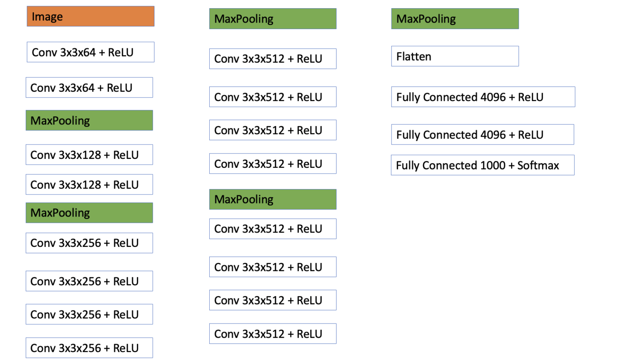Click Fully Connected 4096 box just above Softmax
The height and width of the screenshot is (364, 629).
pyautogui.click(x=482, y=134)
